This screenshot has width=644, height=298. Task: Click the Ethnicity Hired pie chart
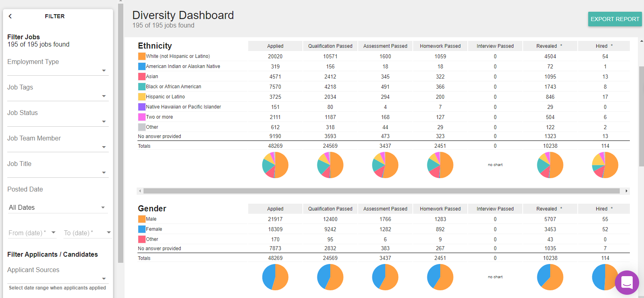605,165
